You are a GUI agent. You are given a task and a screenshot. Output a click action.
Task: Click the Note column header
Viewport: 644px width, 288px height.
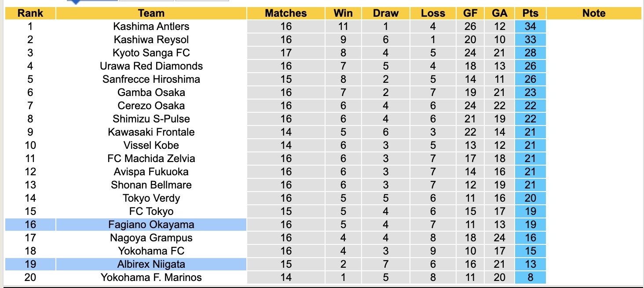coord(594,13)
